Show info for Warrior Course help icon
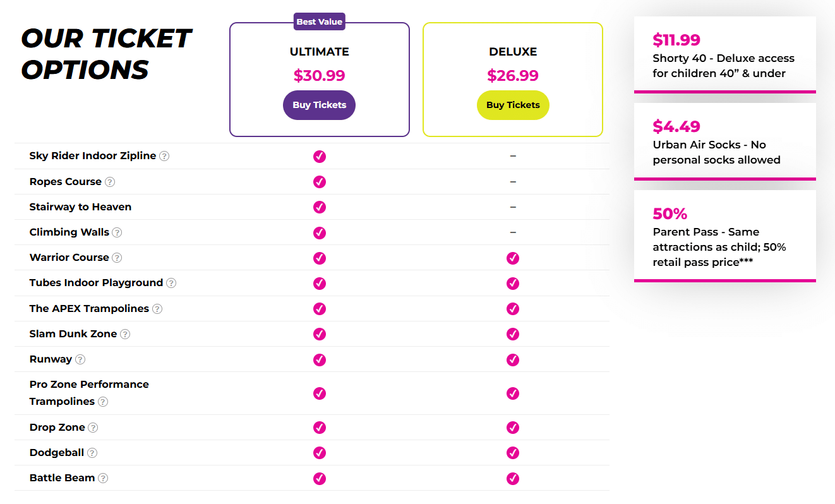Viewport: 835px width, 504px height. click(x=117, y=258)
